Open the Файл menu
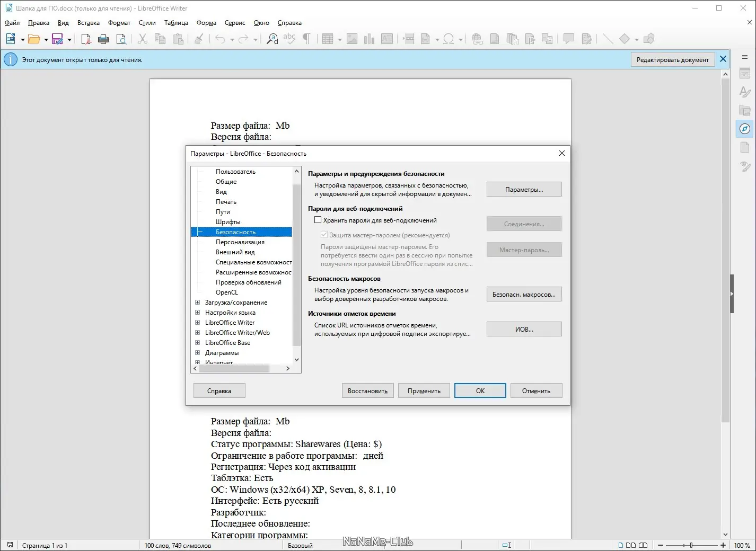 click(x=12, y=23)
